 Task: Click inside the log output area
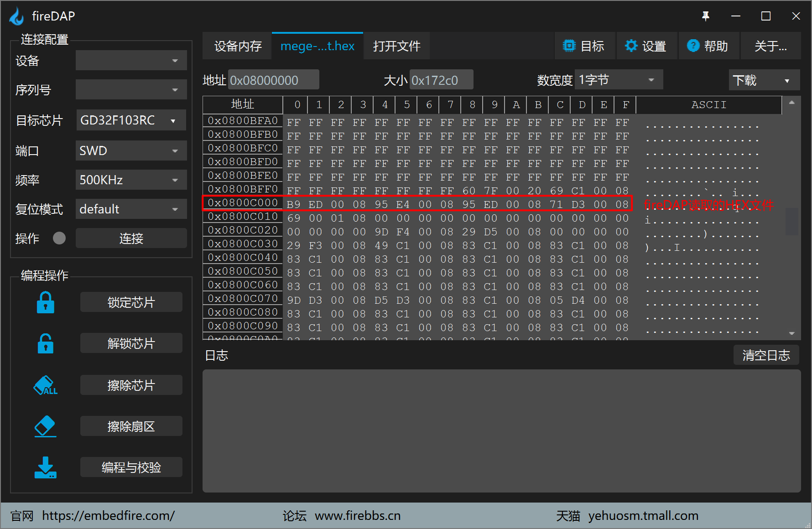[x=502, y=431]
